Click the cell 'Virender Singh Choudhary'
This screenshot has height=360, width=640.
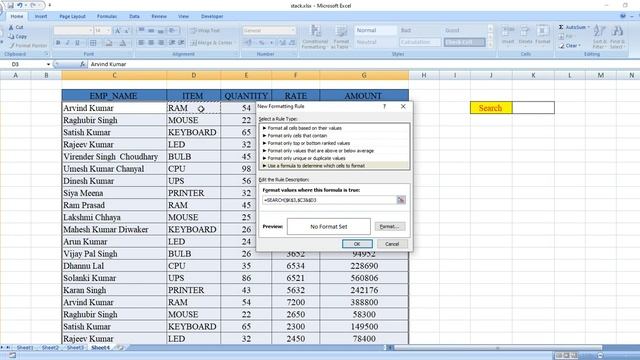tap(114, 157)
